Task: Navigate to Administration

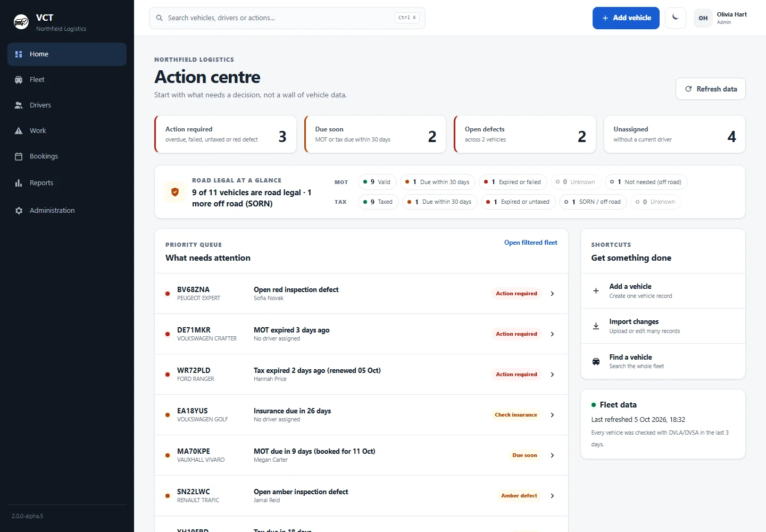Action: click(67, 211)
